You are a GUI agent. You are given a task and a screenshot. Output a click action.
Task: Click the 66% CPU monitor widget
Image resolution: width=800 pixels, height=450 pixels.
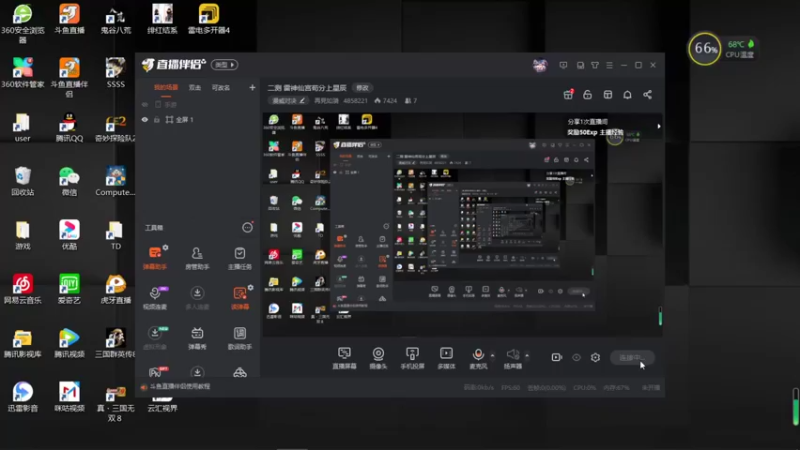[705, 49]
